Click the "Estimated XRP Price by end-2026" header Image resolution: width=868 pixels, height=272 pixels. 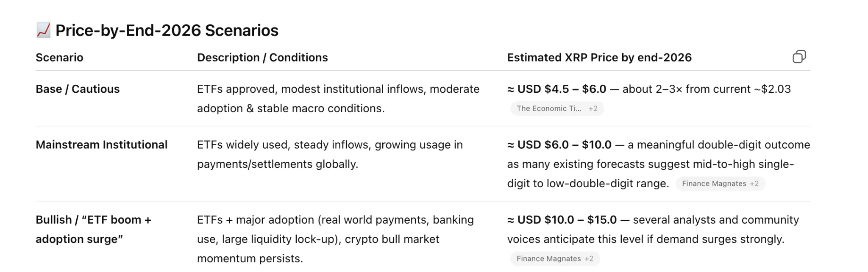click(x=599, y=57)
